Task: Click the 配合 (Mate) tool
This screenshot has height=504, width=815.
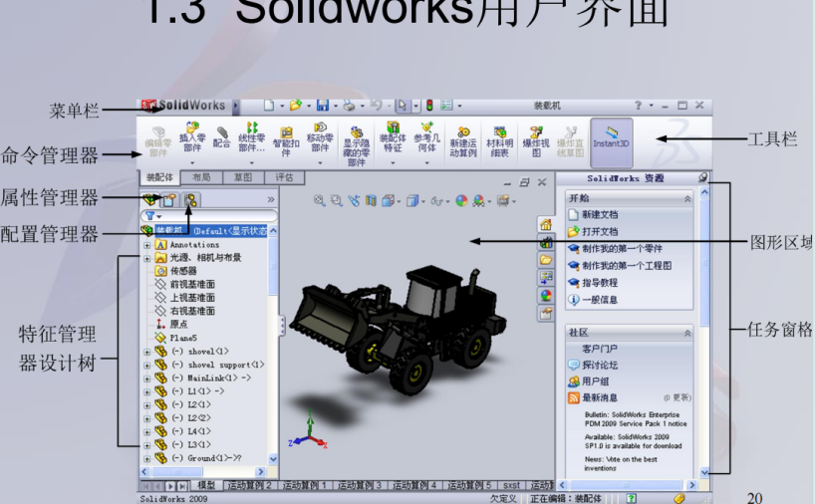Action: click(222, 137)
